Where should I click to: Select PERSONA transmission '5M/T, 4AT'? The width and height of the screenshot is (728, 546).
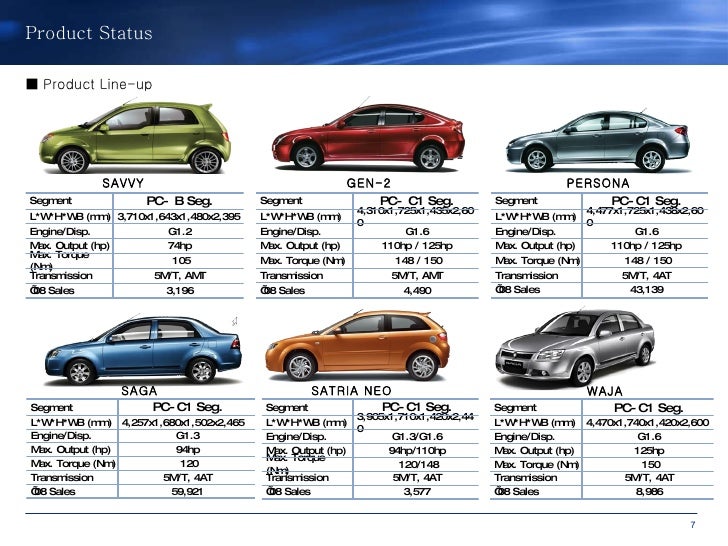pos(647,275)
